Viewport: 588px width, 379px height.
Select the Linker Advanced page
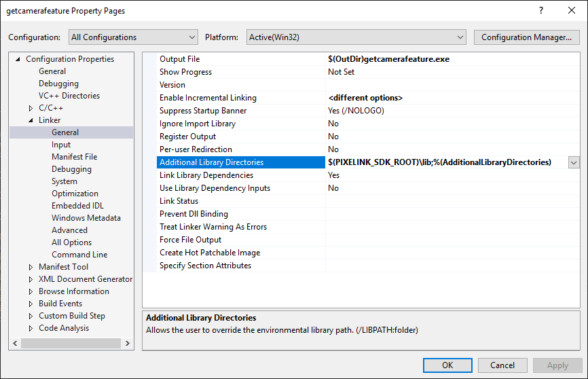[x=69, y=230]
